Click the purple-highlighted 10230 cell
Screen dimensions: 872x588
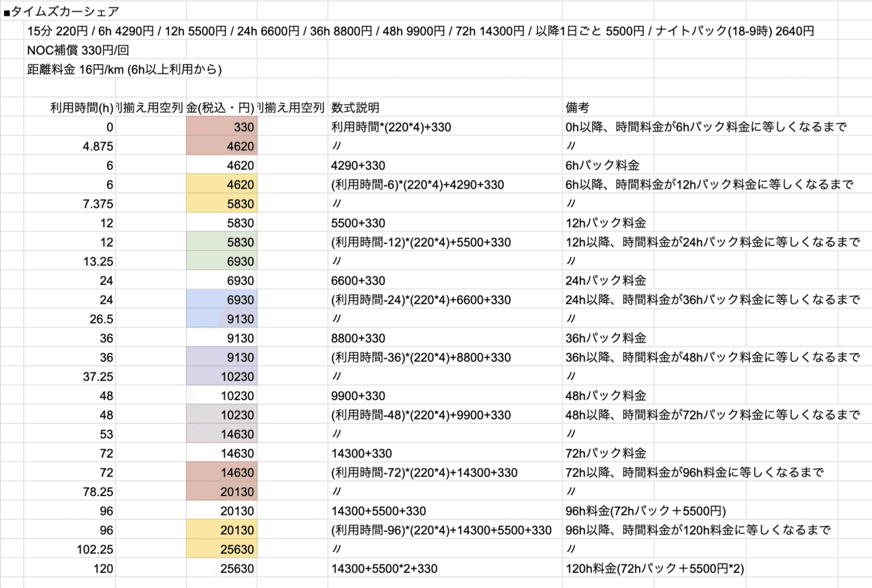click(221, 375)
